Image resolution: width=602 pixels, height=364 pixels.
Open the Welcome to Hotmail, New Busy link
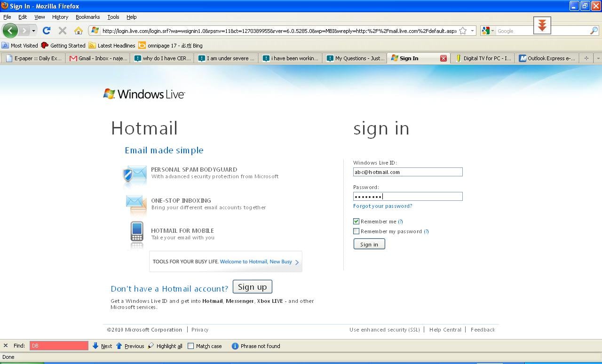pos(256,261)
